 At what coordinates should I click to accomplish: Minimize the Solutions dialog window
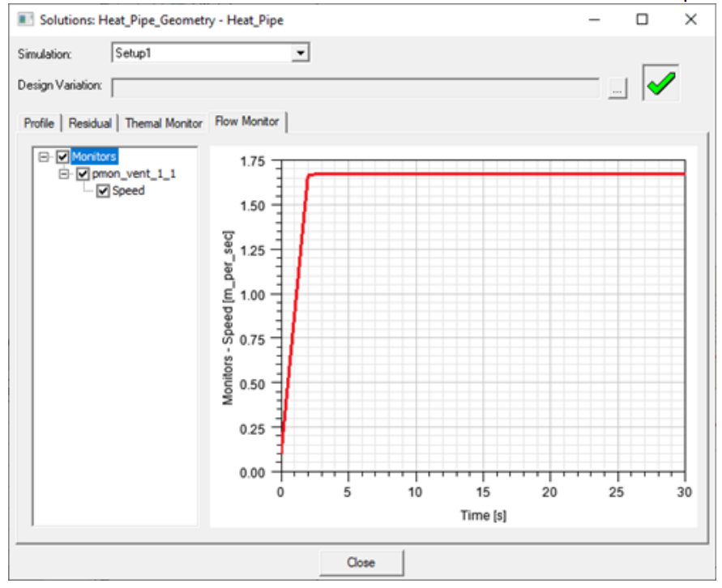(x=594, y=19)
